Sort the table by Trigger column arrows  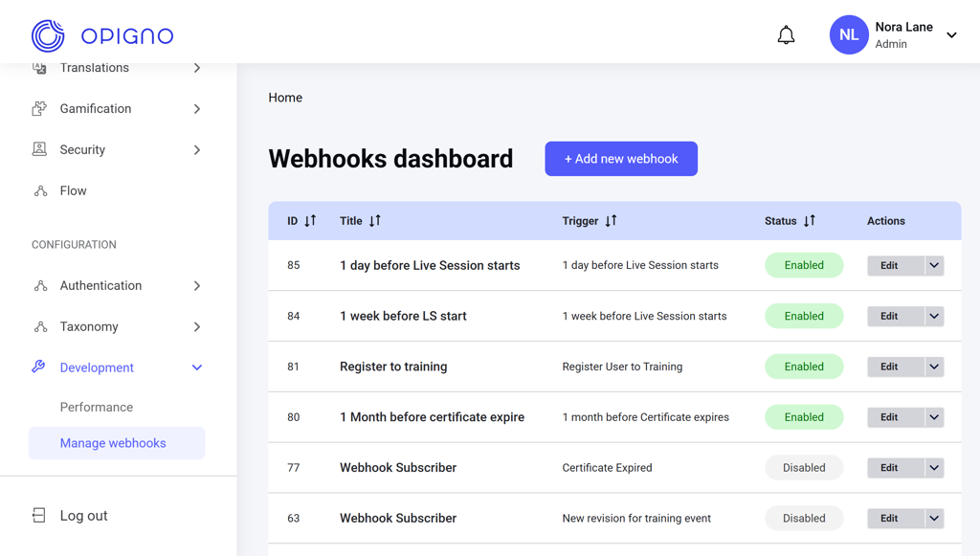(611, 220)
